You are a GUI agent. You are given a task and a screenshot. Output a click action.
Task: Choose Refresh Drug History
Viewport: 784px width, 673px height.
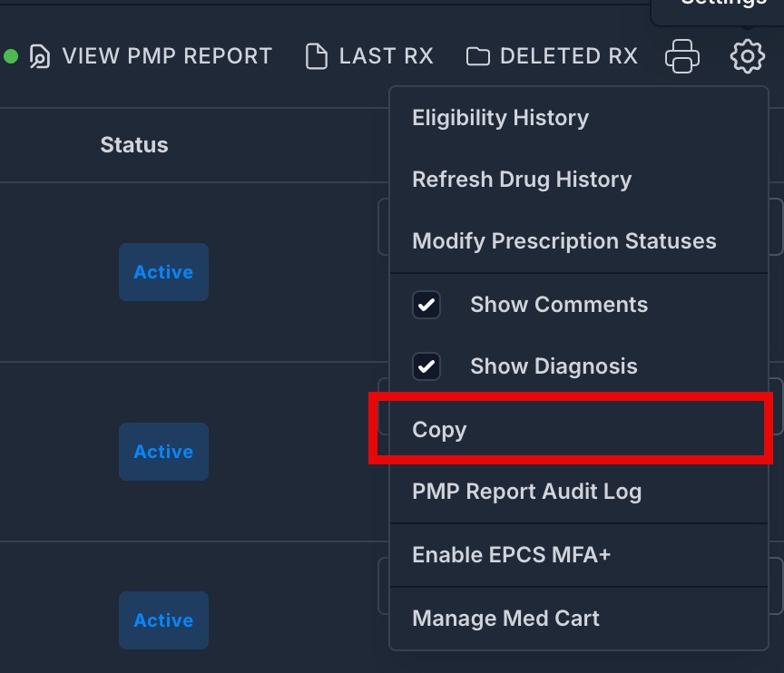(579, 180)
